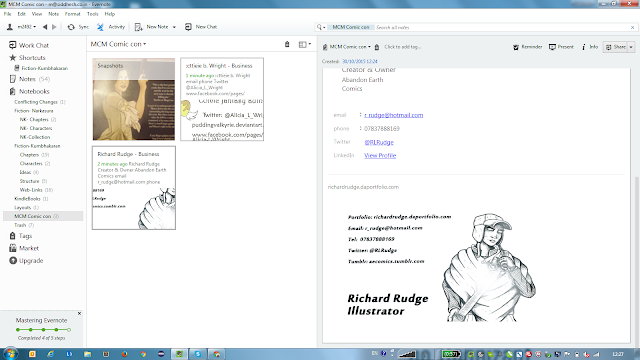Close the Mastering Evernote panel
640x360 pixels.
[79, 313]
